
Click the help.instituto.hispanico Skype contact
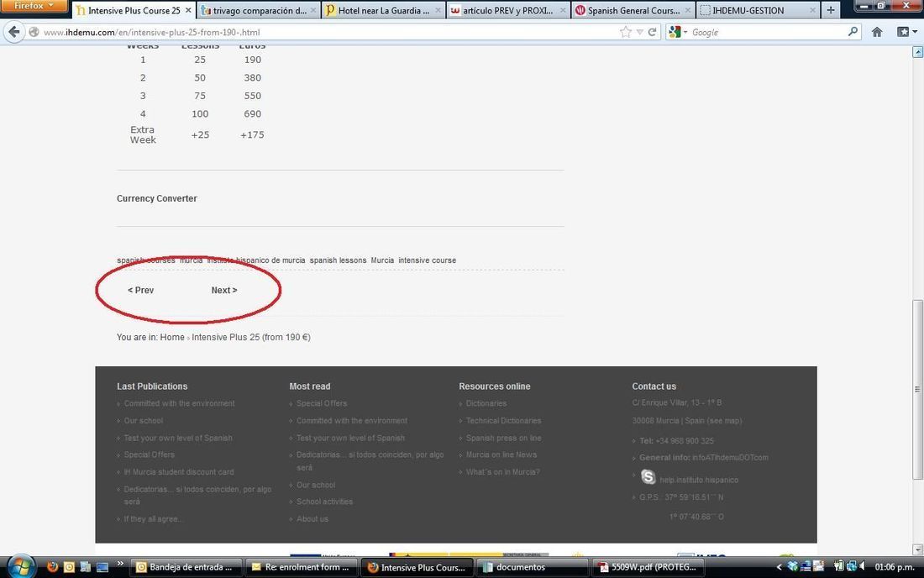pos(698,480)
